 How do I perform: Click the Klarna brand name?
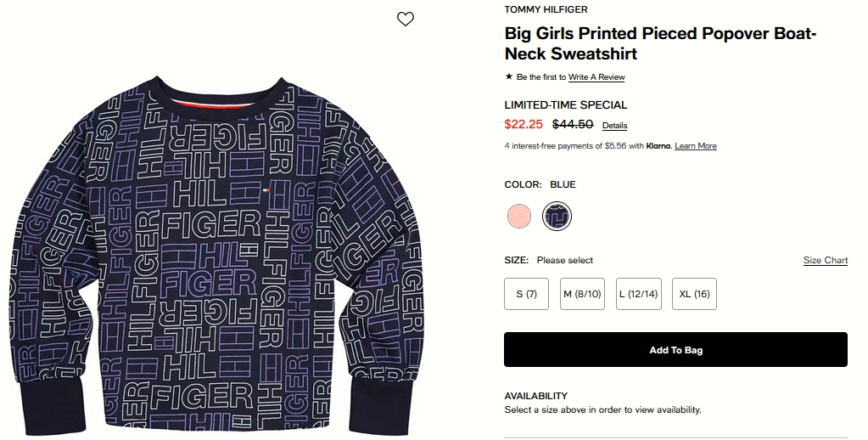coord(658,146)
